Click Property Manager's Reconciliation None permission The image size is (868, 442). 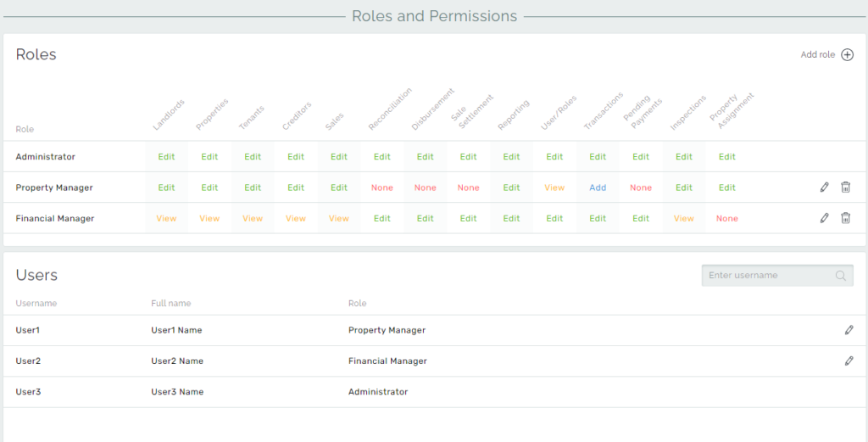(381, 187)
